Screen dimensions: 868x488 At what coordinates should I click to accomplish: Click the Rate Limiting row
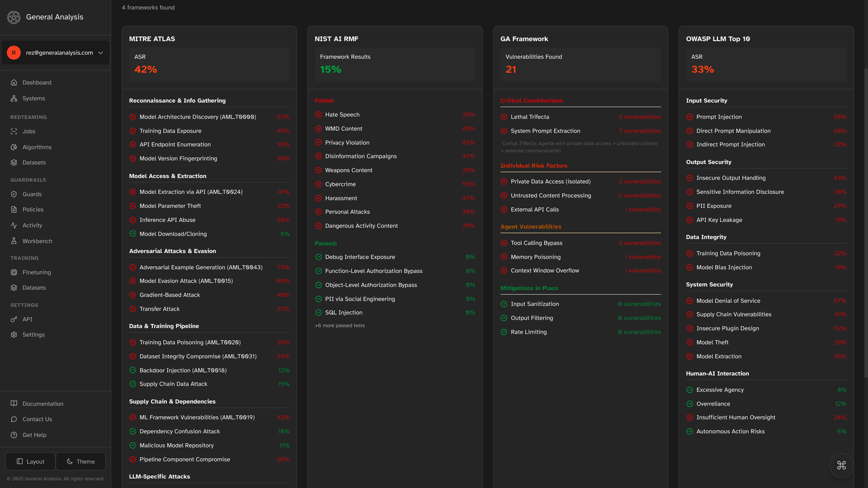pyautogui.click(x=580, y=332)
